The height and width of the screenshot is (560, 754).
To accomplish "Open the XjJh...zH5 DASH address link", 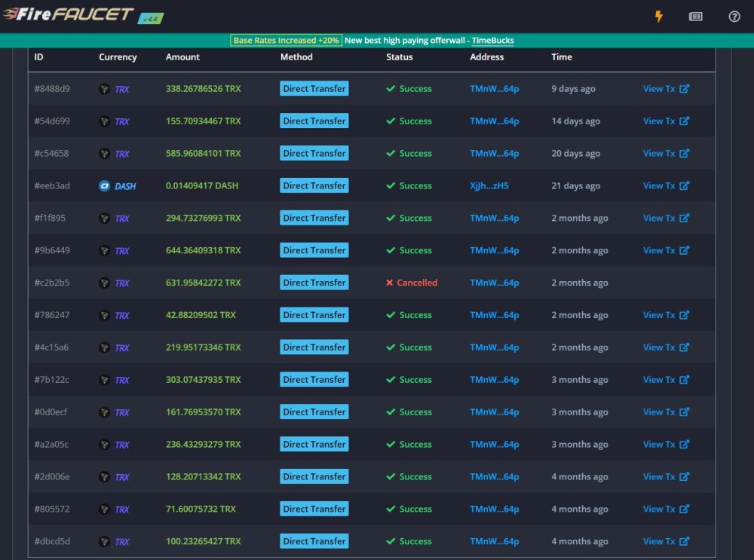I will tap(489, 185).
